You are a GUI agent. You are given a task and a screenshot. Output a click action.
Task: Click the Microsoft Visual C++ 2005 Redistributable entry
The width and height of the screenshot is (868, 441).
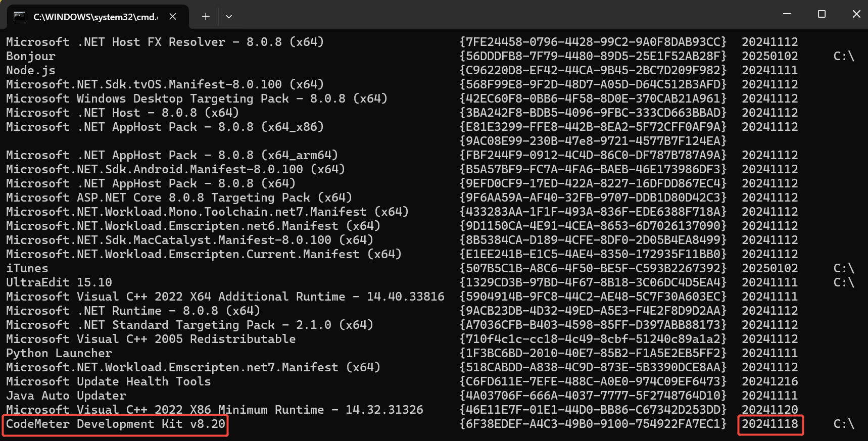tap(151, 339)
